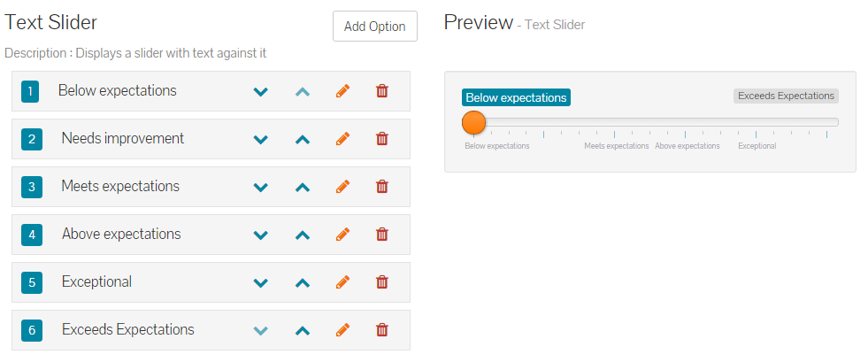Viewport: 868px width, 362px height.
Task: Move 'Above expectations' up one position
Action: coord(302,235)
